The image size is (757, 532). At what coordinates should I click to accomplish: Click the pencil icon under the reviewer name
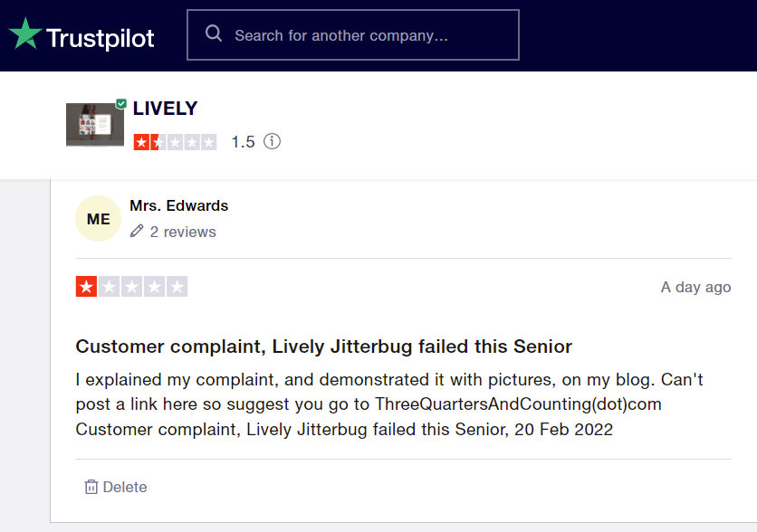(x=137, y=232)
